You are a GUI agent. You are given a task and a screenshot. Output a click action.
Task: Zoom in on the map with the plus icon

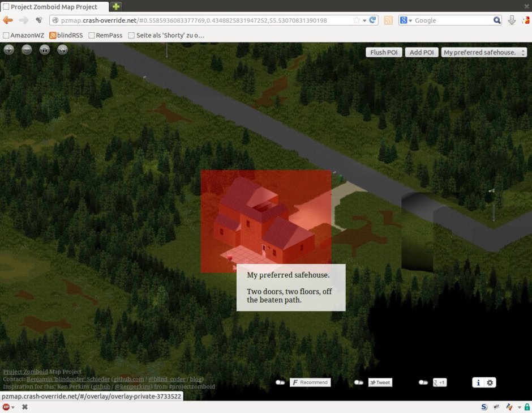tap(9, 50)
